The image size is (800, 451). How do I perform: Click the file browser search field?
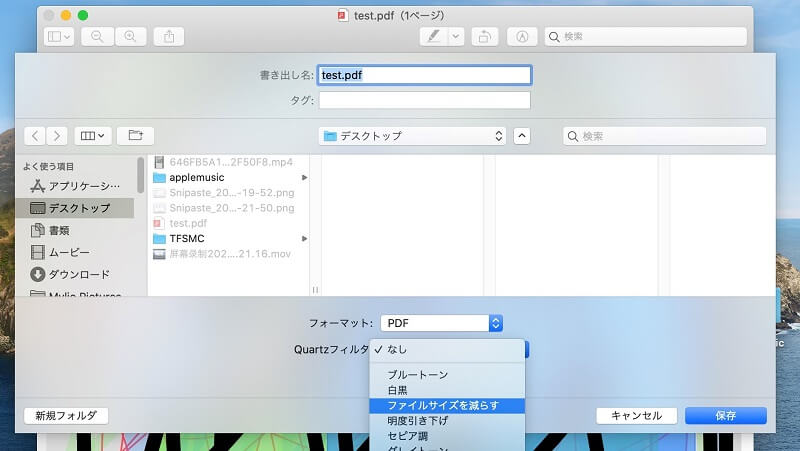click(x=665, y=136)
